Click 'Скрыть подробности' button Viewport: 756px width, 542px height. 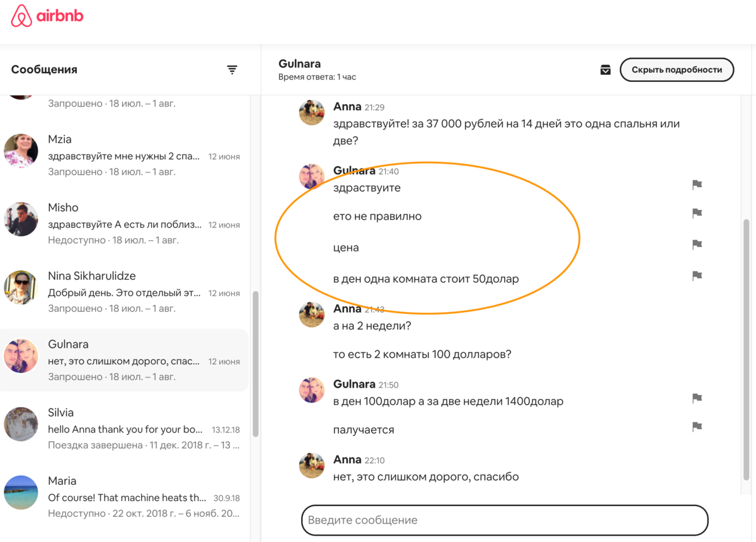point(677,70)
